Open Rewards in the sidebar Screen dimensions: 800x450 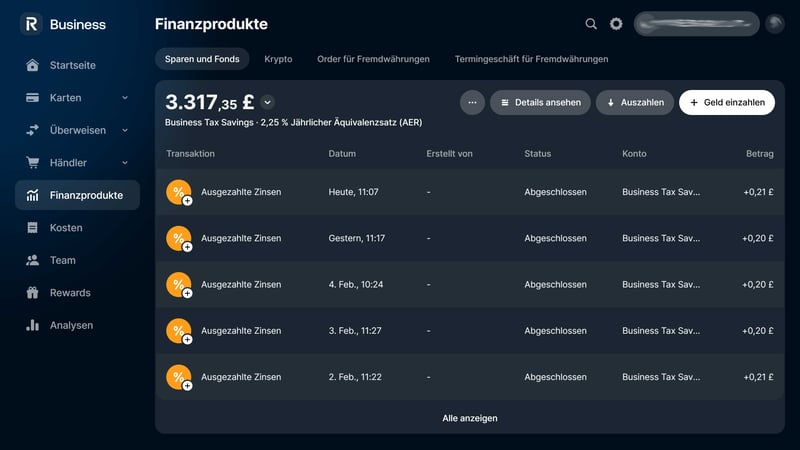(70, 293)
